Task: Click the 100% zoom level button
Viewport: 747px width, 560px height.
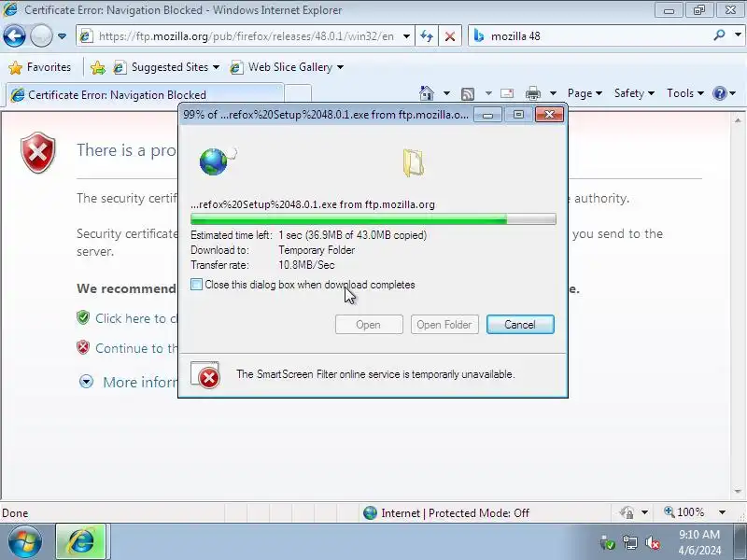Action: coord(684,512)
